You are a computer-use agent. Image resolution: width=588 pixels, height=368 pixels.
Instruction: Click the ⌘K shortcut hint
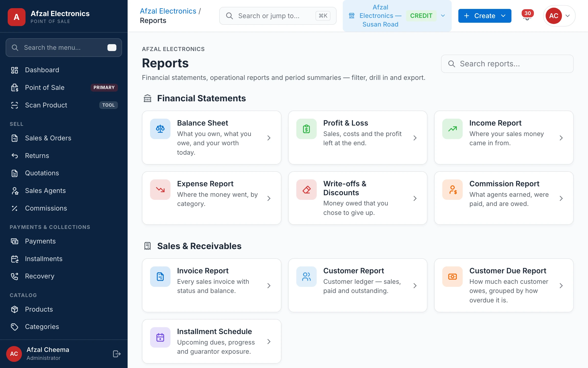[323, 16]
